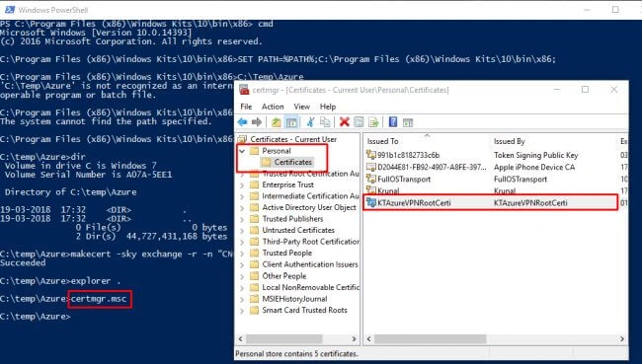This screenshot has height=364, width=642.
Task: Click the Cut scissors icon
Action: click(x=311, y=122)
